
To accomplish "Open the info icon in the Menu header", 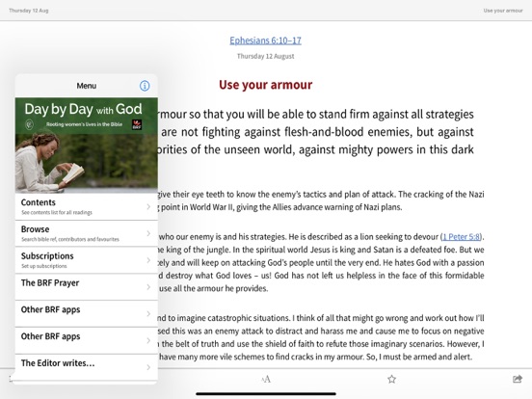I will pyautogui.click(x=145, y=86).
